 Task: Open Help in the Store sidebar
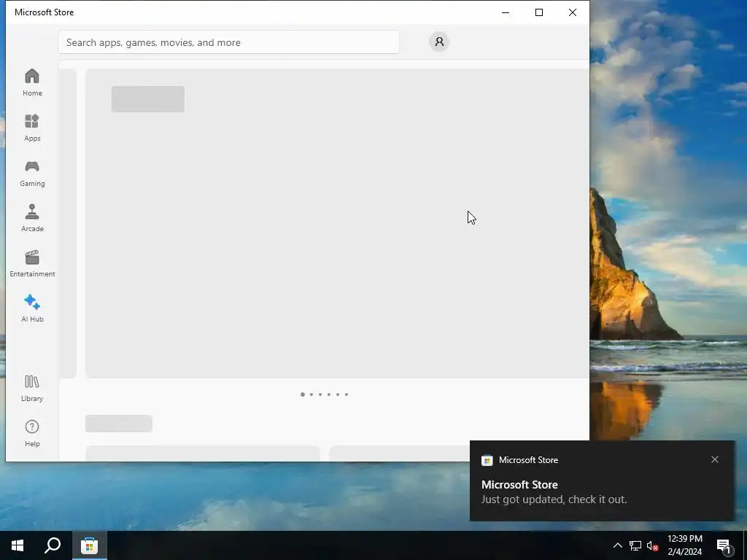click(32, 433)
